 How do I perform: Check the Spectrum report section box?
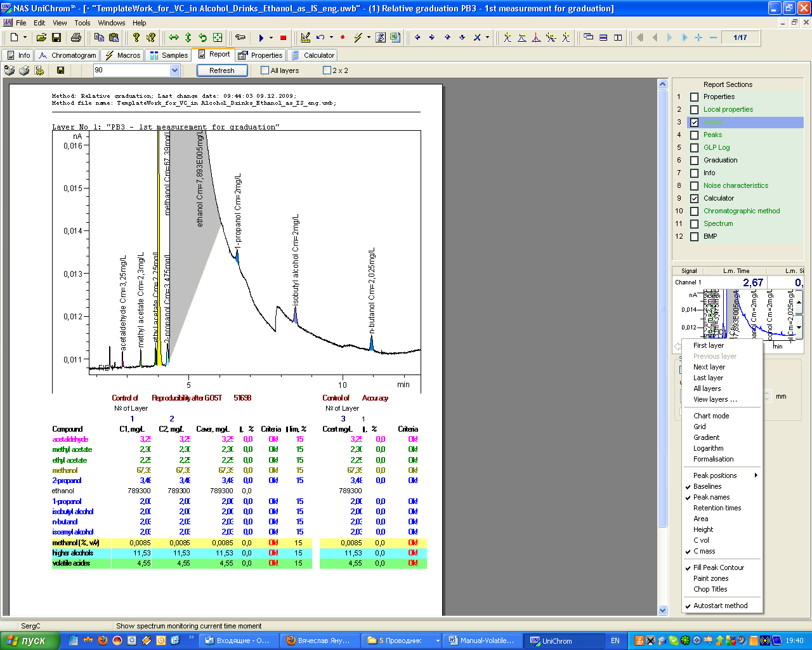pyautogui.click(x=694, y=224)
